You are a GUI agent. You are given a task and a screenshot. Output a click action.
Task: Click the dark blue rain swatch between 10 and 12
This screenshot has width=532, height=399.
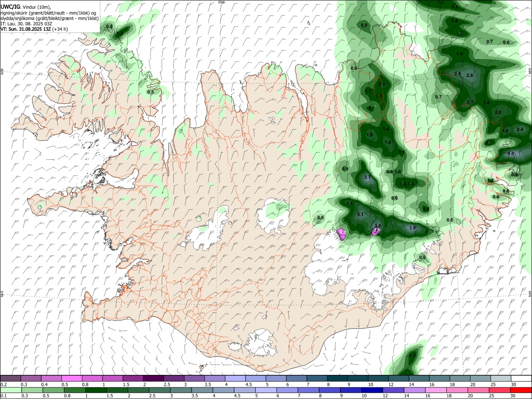(372, 390)
